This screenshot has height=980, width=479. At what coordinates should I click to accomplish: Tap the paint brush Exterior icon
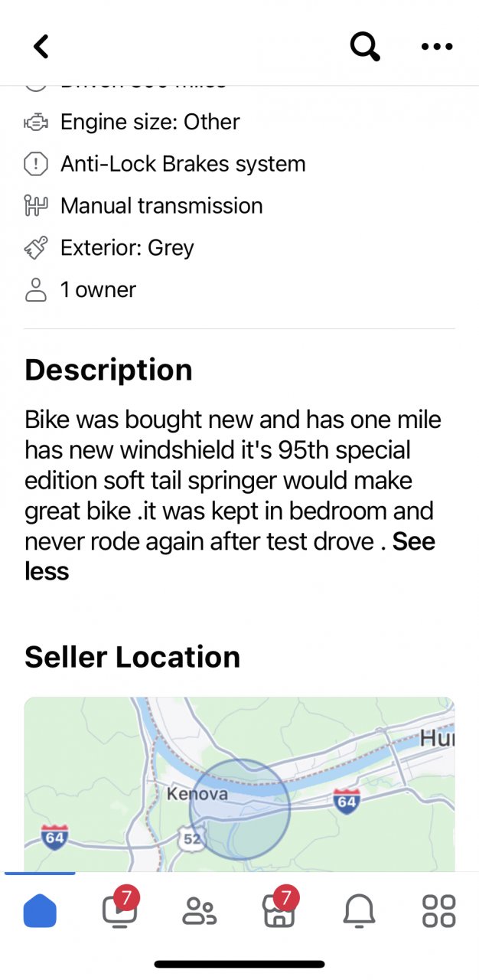[x=36, y=248]
